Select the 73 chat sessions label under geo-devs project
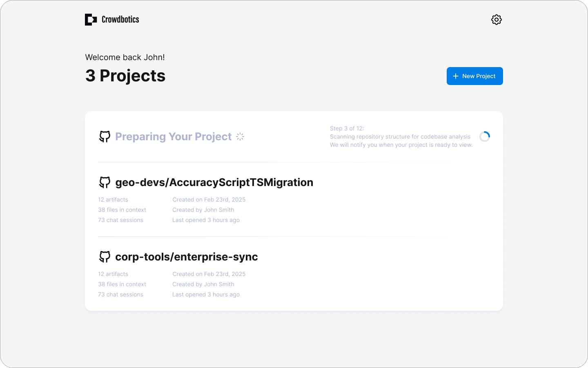The width and height of the screenshot is (588, 368). [x=120, y=220]
